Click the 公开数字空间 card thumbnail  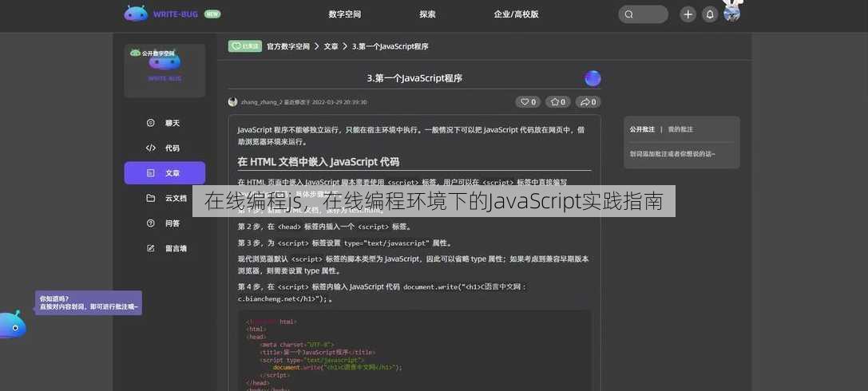tap(164, 71)
